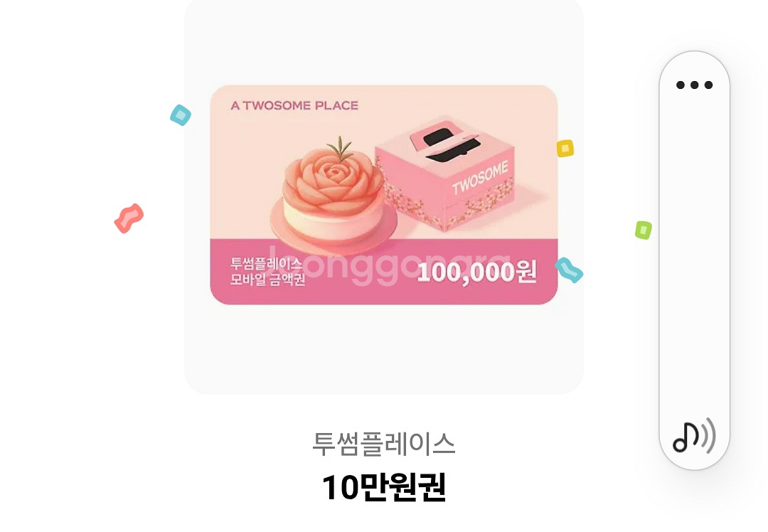Click the teal wavy confetti near card
This screenshot has height=532, width=768.
point(569,270)
